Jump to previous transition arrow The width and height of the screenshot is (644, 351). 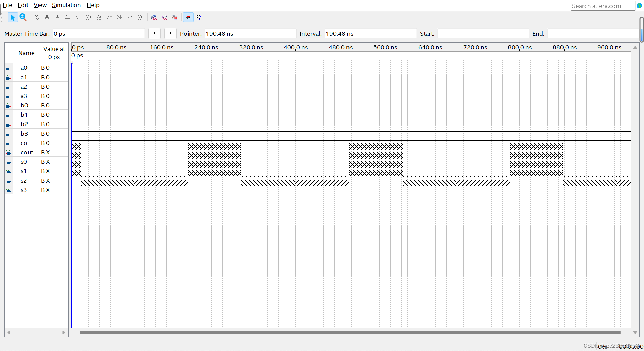pos(154,33)
